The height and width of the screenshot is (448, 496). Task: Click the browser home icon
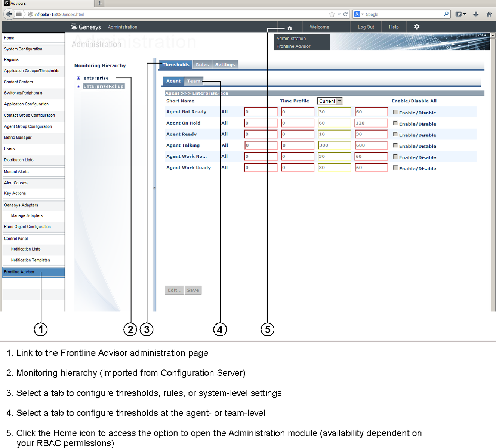tap(489, 14)
